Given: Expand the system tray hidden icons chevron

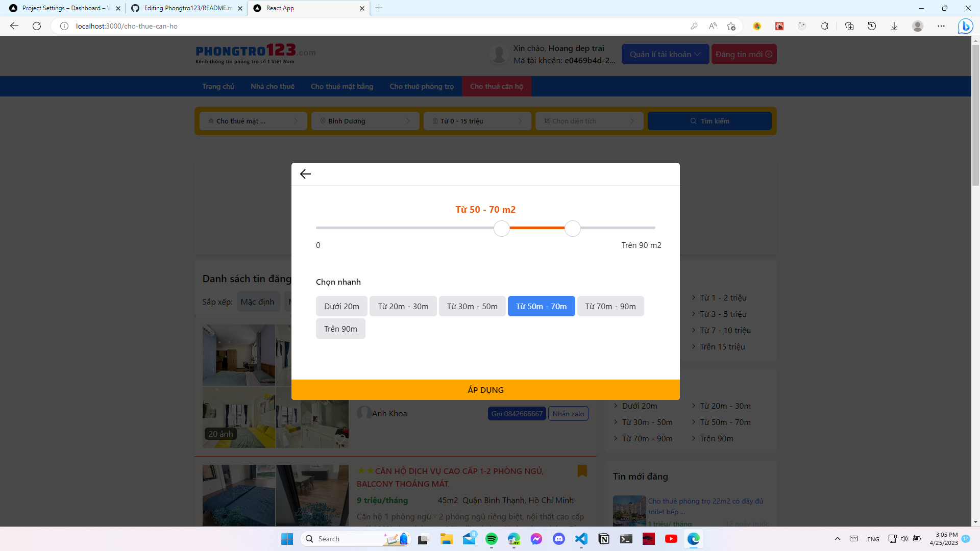Looking at the screenshot, I should [838, 539].
